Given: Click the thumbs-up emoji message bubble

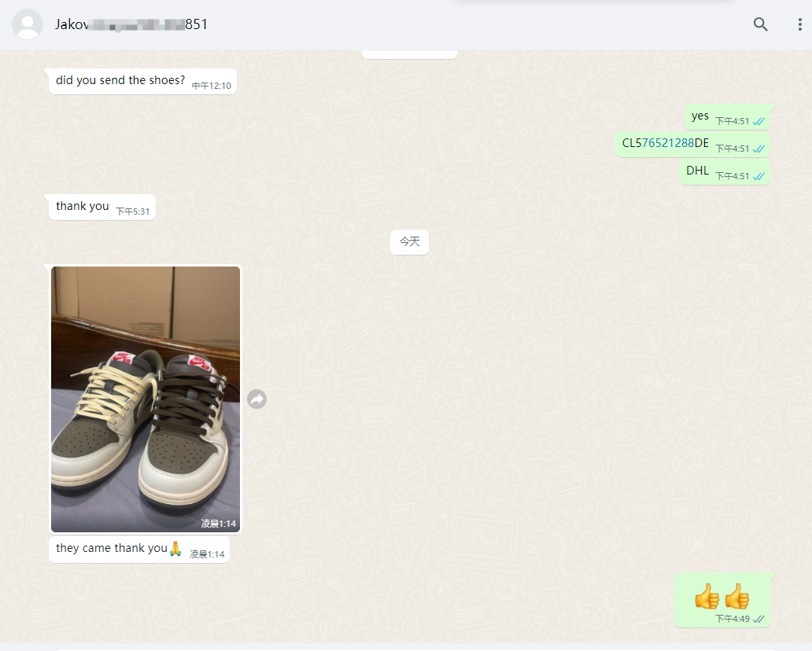Looking at the screenshot, I should [x=722, y=597].
